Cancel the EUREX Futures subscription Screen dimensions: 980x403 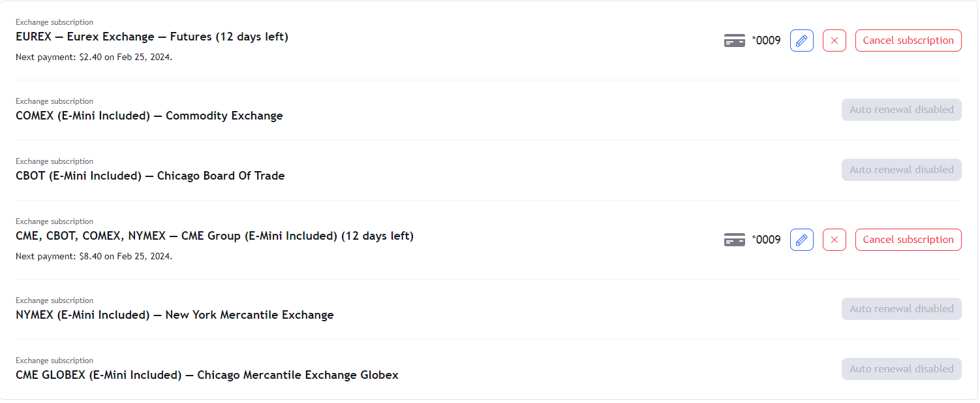pos(908,40)
